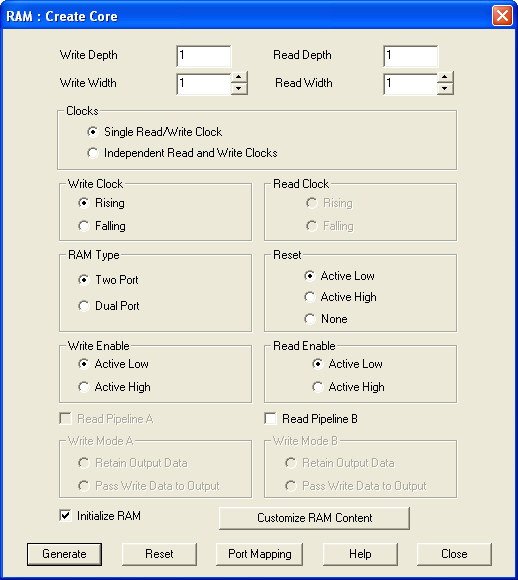518x580 pixels.
Task: Open Help for this dialog
Action: (360, 554)
